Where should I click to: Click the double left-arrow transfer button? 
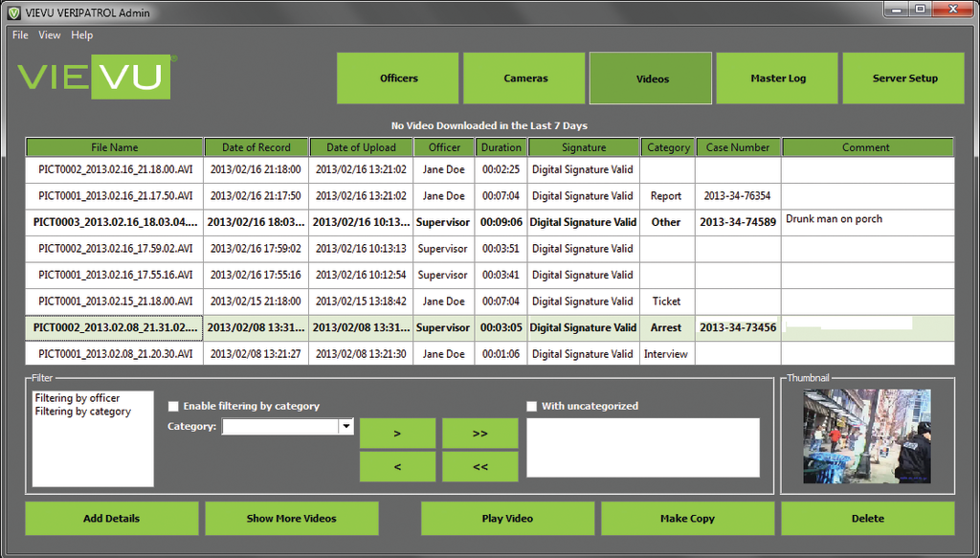479,466
